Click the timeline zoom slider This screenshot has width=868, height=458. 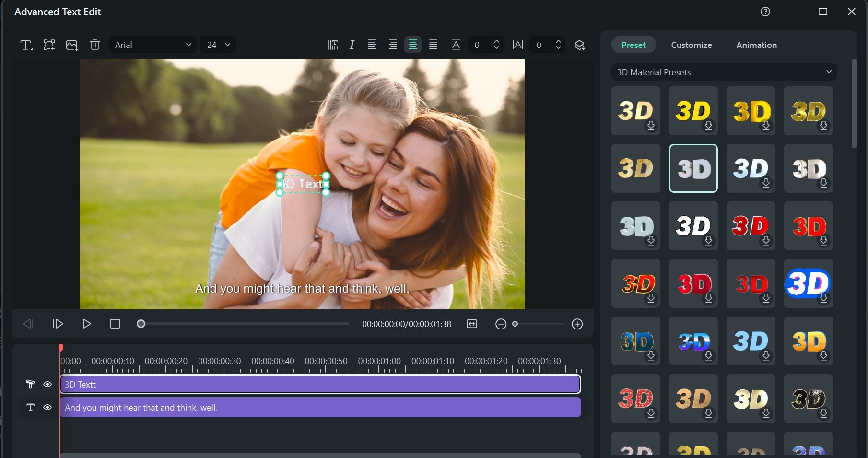point(538,324)
